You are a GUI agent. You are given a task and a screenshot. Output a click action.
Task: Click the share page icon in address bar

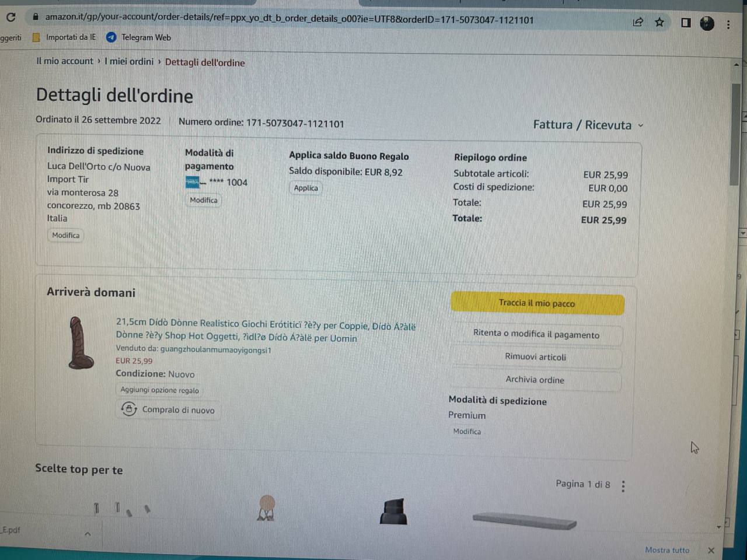(638, 22)
